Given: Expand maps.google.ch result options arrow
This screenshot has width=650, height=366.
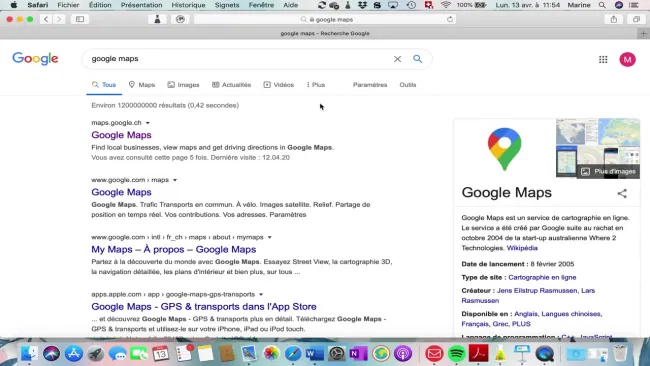Looking at the screenshot, I should 148,123.
